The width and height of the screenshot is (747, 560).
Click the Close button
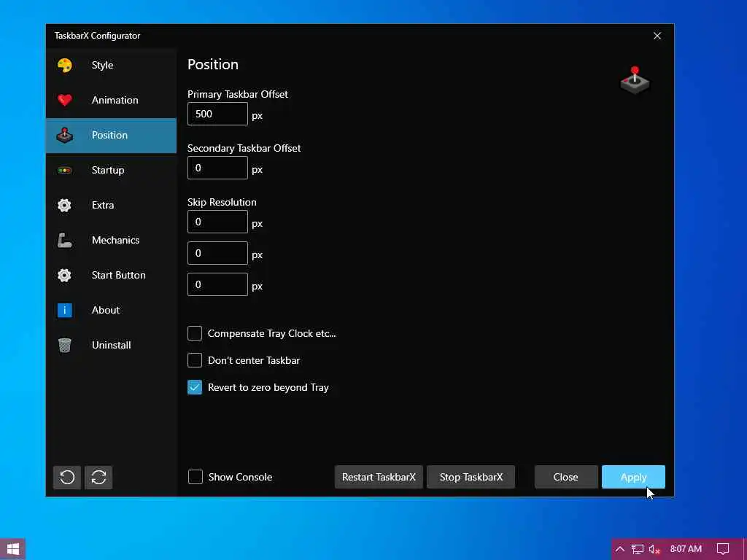[x=566, y=477]
